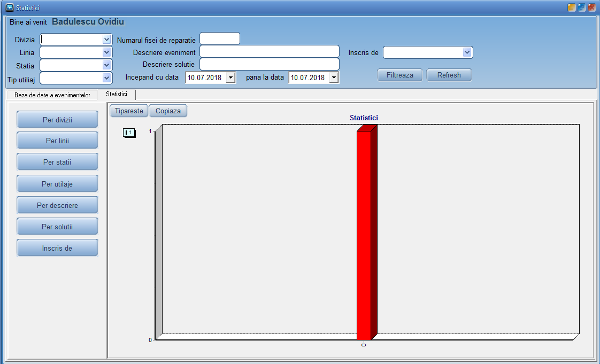Open the Incepand cu data date picker
This screenshot has height=364, width=600.
tap(230, 78)
